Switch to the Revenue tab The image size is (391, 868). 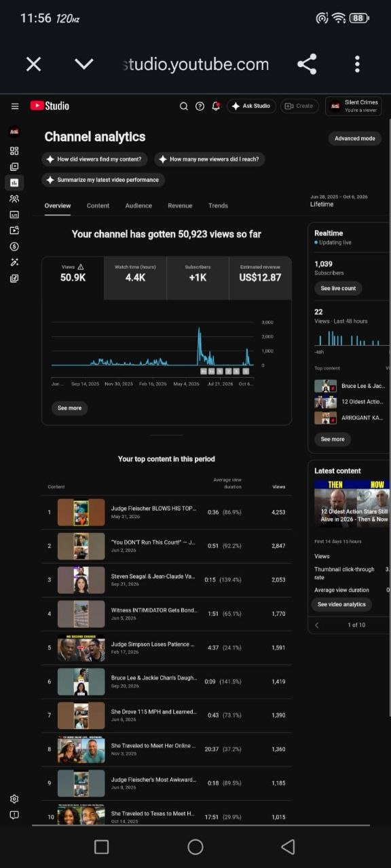[180, 205]
